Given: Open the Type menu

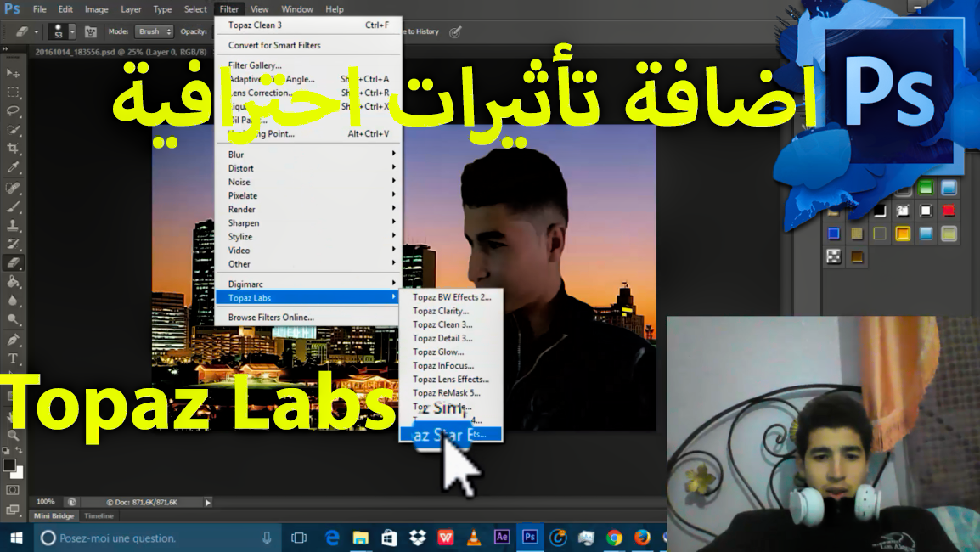Looking at the screenshot, I should (x=162, y=9).
